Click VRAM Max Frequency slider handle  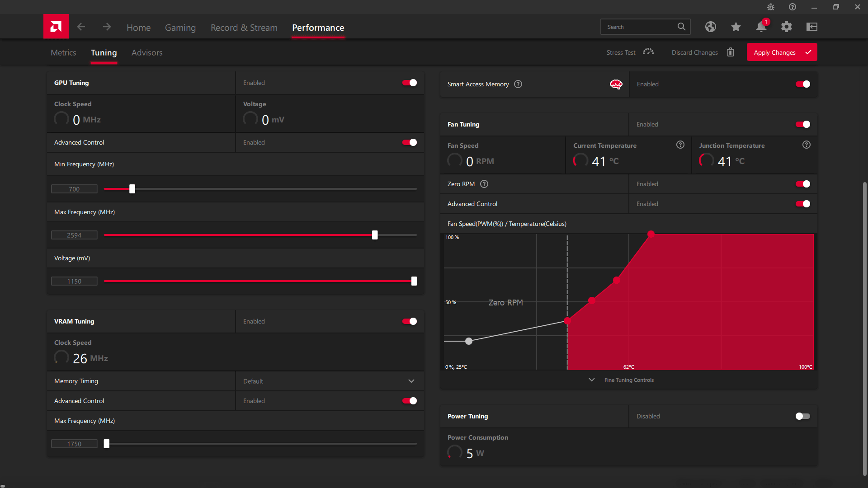(107, 444)
